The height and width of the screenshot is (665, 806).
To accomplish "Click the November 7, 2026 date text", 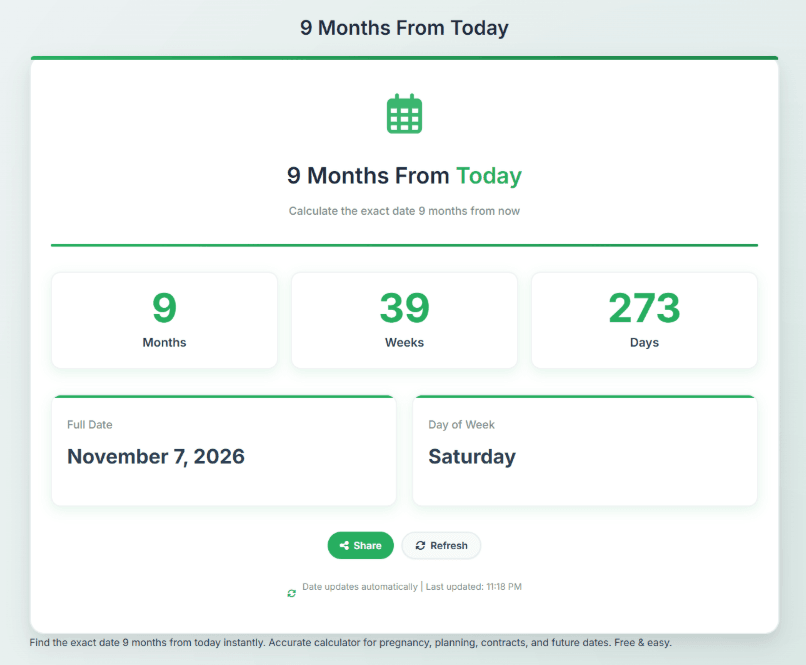I will (x=156, y=456).
